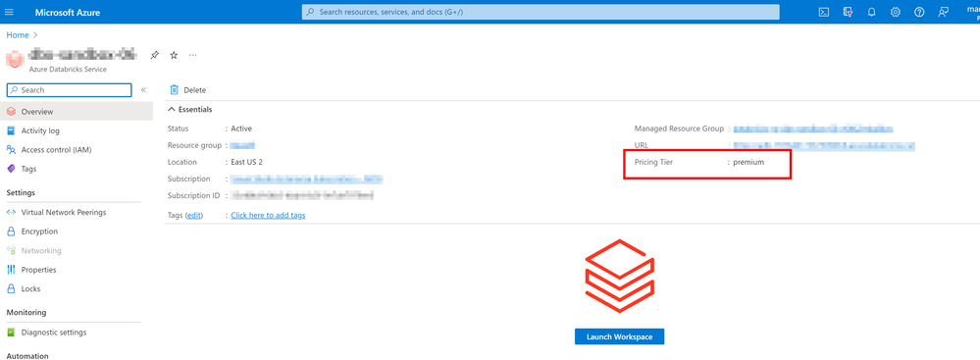
Task: Collapse the Essentials section
Action: [172, 110]
